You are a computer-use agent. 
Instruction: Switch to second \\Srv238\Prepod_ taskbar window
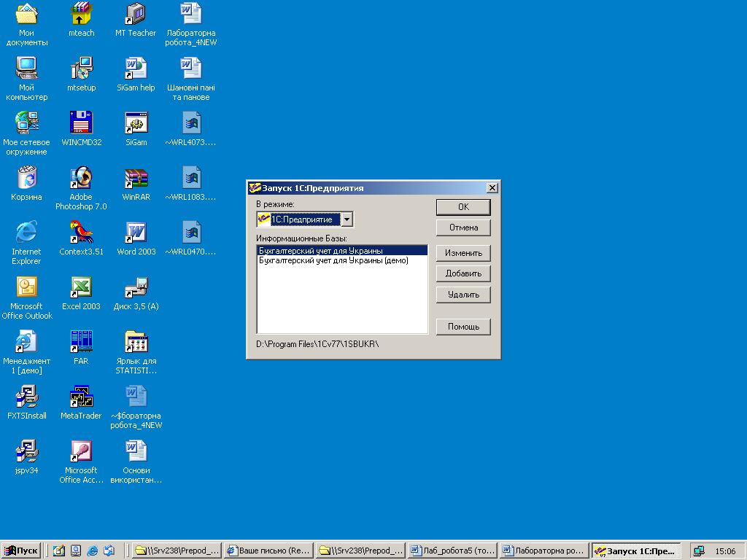[x=360, y=551]
